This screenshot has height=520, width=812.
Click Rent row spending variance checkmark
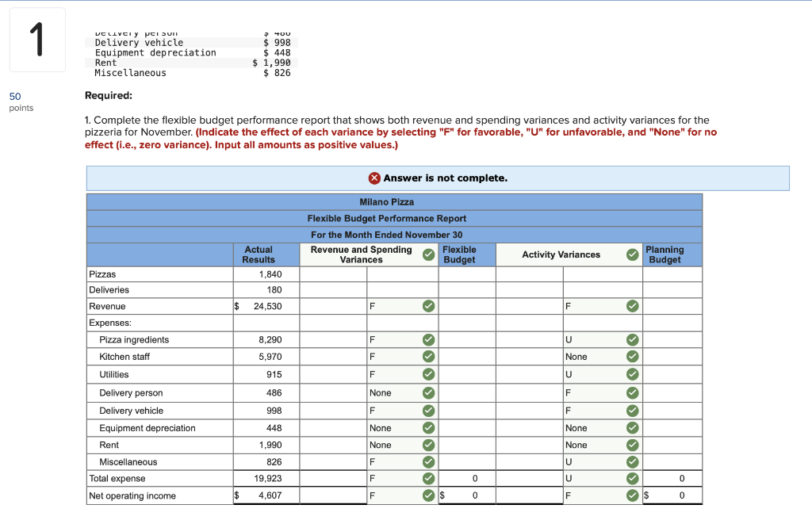pyautogui.click(x=428, y=445)
